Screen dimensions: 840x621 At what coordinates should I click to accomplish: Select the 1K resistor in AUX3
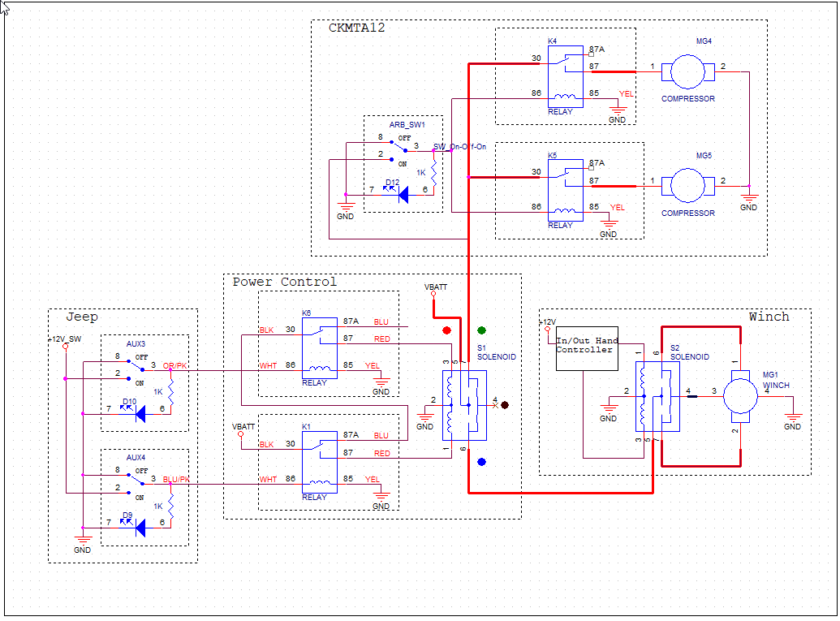tap(171, 393)
